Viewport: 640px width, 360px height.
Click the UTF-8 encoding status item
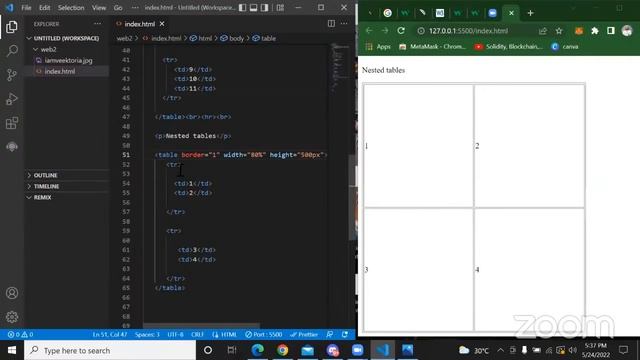point(176,335)
